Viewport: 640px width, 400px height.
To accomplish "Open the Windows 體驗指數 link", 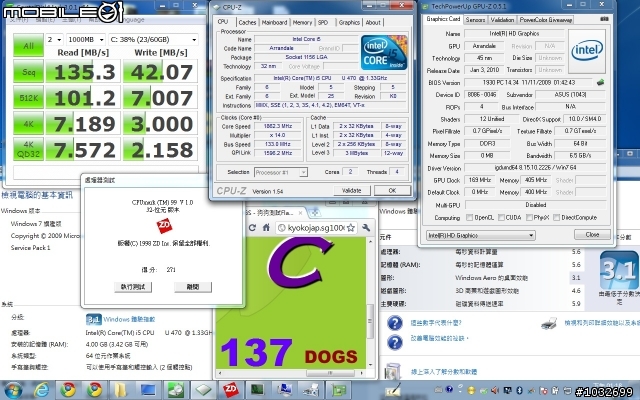I will (129, 319).
